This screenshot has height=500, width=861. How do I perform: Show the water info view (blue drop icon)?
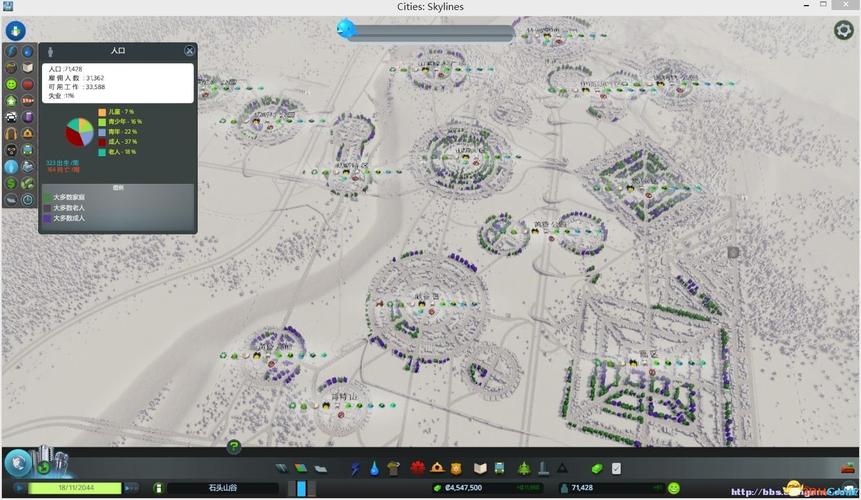27,52
